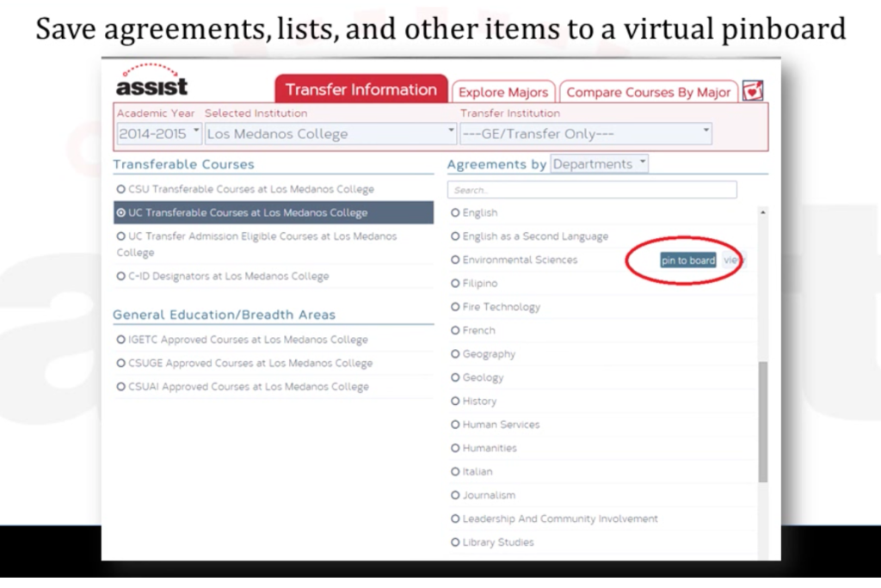This screenshot has width=881, height=588.
Task: Choose English as a Second Language department
Action: (529, 236)
